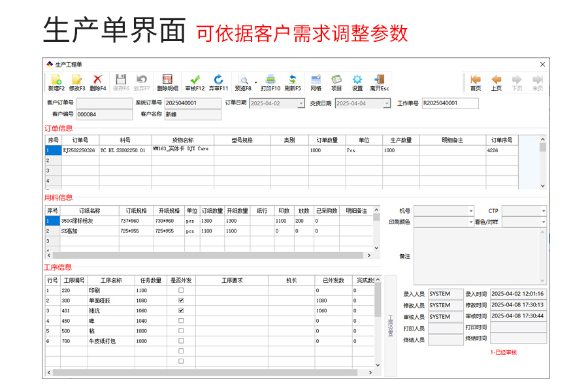Click the 工序信息 horizontal scrollbar
This screenshot has height=392, width=588.
(210, 372)
